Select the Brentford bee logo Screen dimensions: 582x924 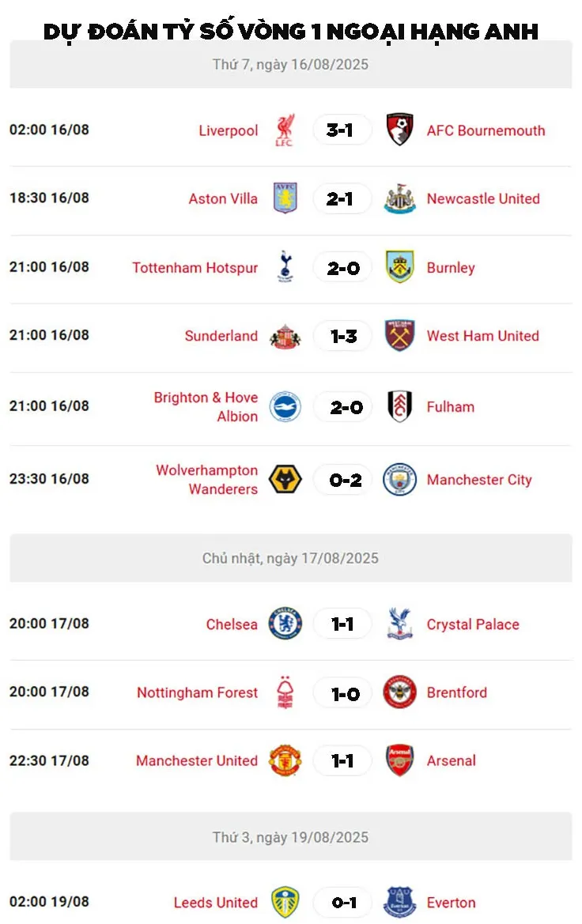[x=400, y=692]
